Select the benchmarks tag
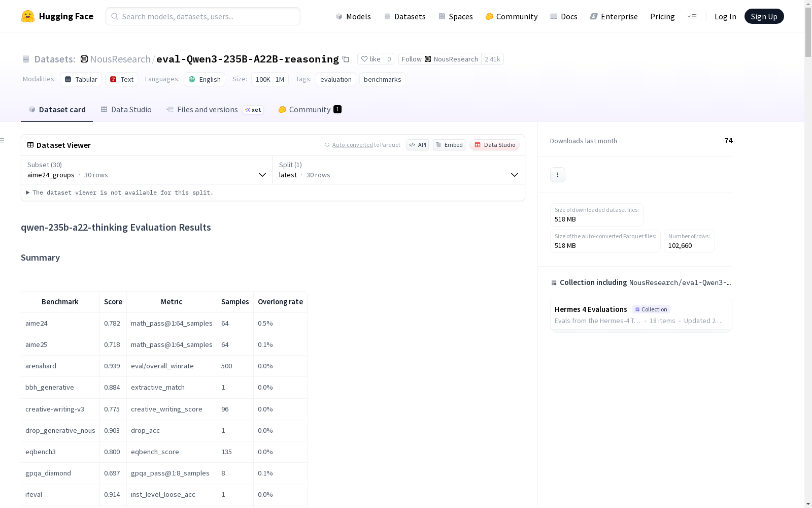This screenshot has height=508, width=812. point(383,79)
